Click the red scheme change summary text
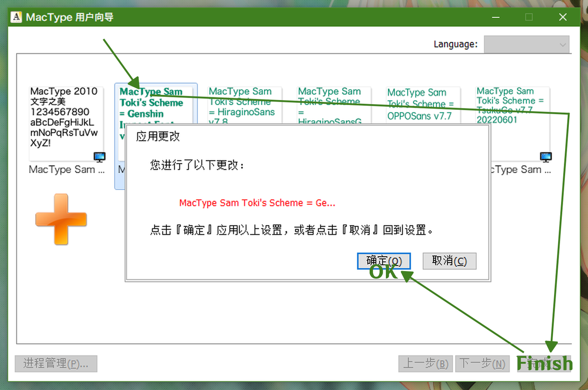Image resolution: width=588 pixels, height=390 pixels. click(x=257, y=202)
